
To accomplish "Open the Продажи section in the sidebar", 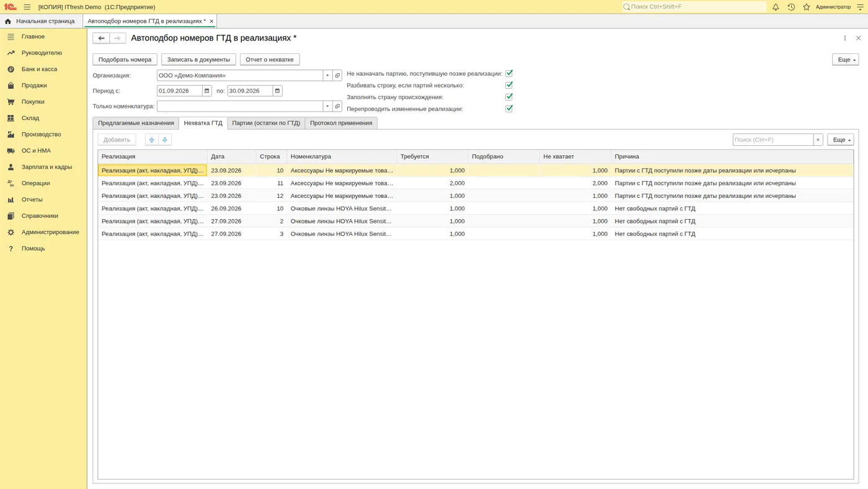I will click(43, 86).
